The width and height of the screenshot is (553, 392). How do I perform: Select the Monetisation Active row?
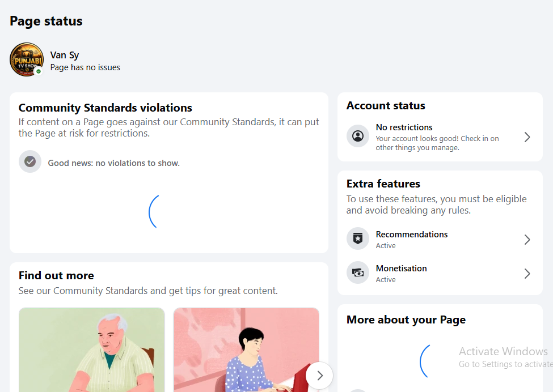pos(440,273)
